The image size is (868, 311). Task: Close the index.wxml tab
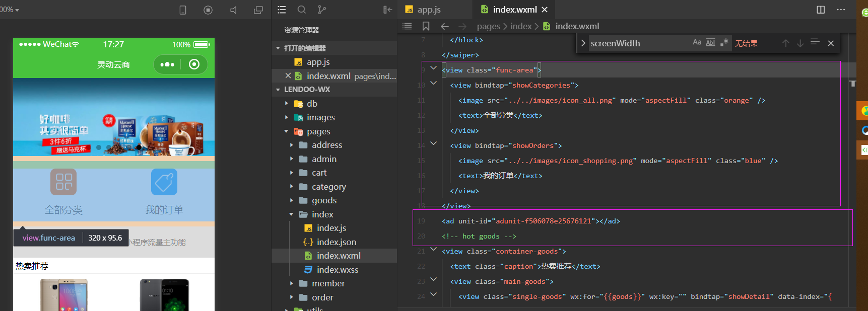[545, 10]
